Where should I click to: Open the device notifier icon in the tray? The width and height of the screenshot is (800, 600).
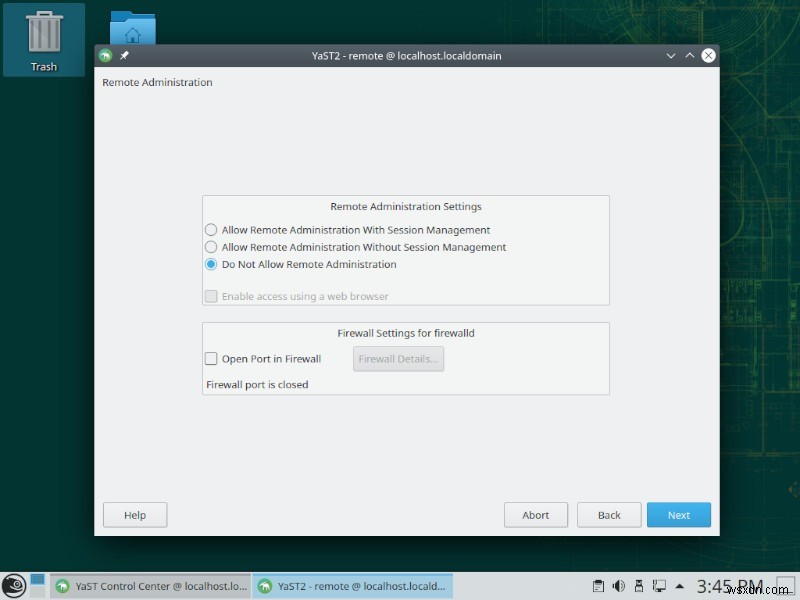click(638, 585)
